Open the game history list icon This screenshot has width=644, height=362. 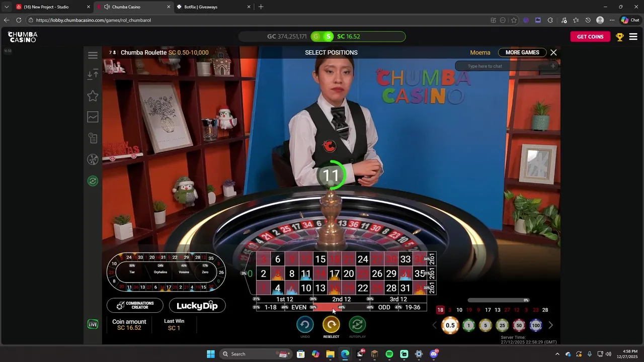93,138
